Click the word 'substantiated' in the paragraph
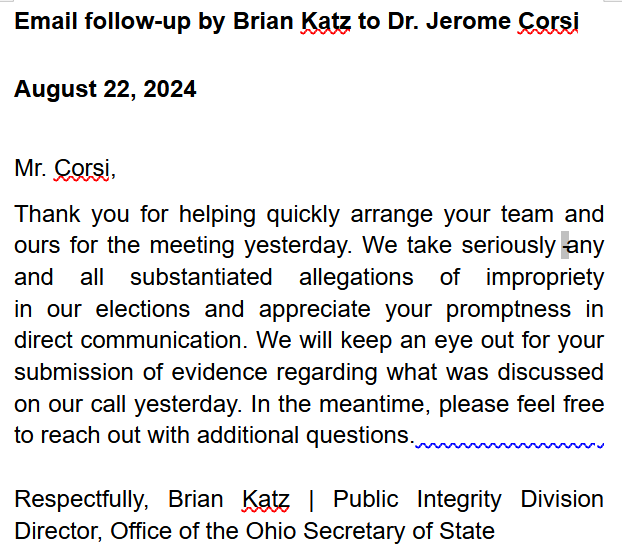The height and width of the screenshot is (544, 622). (x=201, y=277)
